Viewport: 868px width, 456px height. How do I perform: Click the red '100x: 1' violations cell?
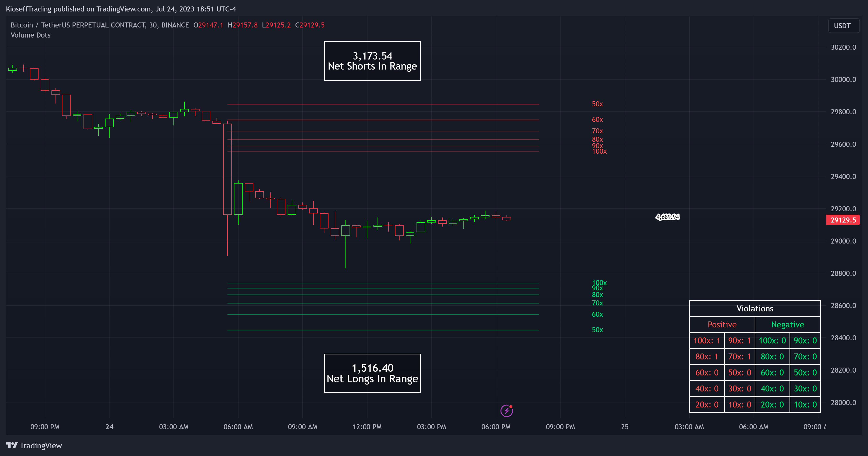pyautogui.click(x=707, y=341)
